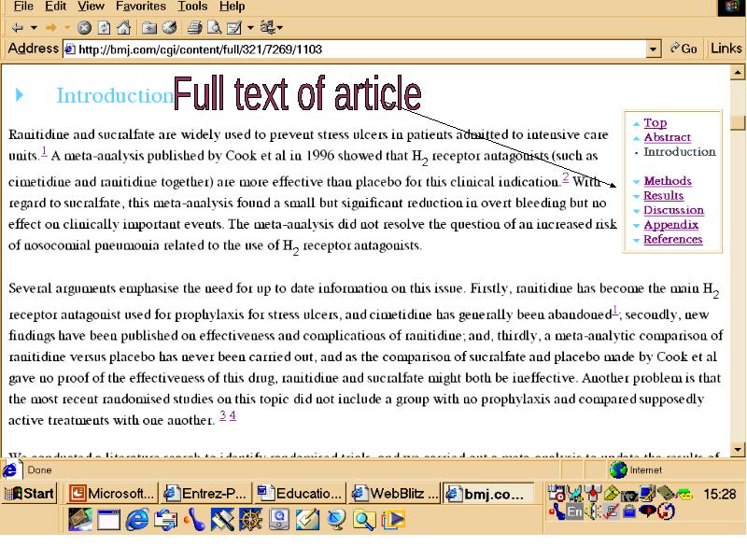Viewport: 747px width, 560px height.
Task: Go to the Home page
Action: [124, 28]
